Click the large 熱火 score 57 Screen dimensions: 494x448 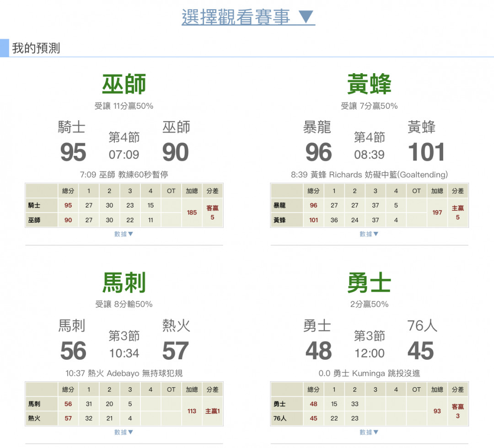tap(176, 351)
